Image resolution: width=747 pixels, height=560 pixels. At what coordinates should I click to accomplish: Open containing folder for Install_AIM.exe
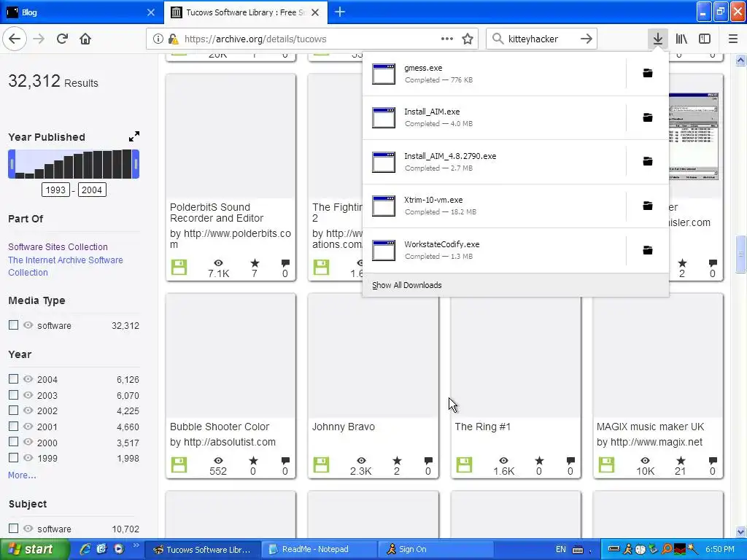click(648, 117)
